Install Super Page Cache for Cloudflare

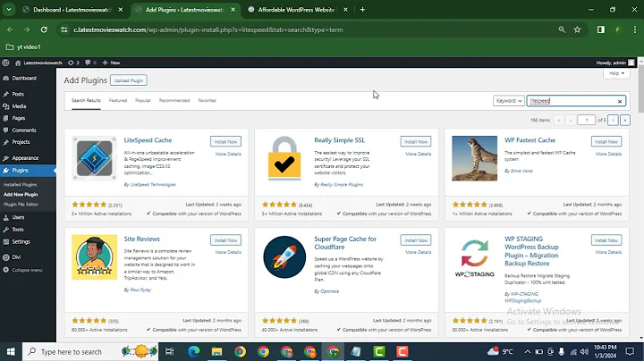(x=416, y=240)
